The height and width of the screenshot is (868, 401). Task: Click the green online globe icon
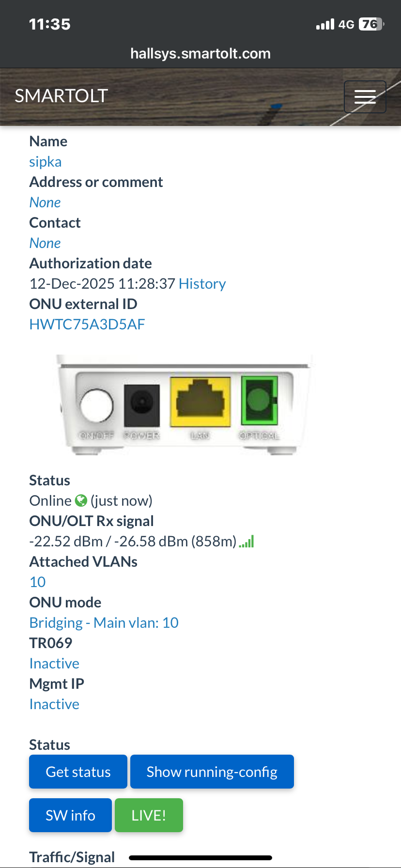point(81,500)
